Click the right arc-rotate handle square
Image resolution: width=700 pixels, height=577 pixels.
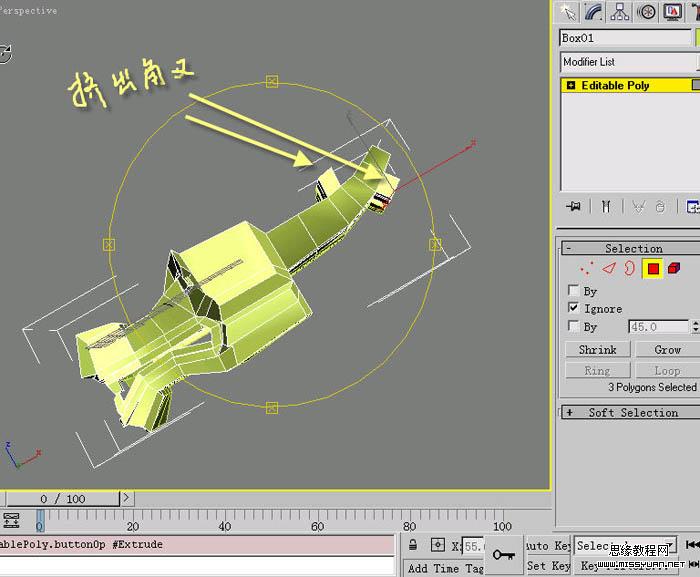(x=435, y=244)
